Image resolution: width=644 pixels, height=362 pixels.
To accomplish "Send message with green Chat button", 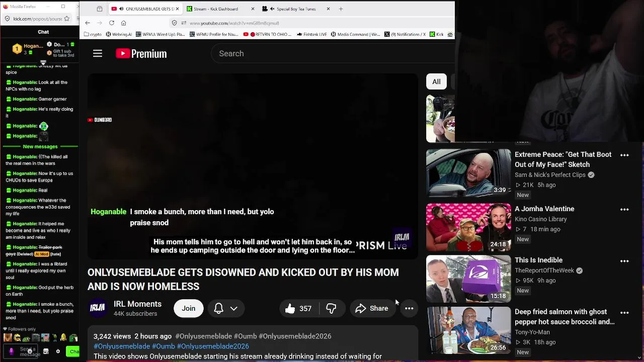I will tap(73, 351).
